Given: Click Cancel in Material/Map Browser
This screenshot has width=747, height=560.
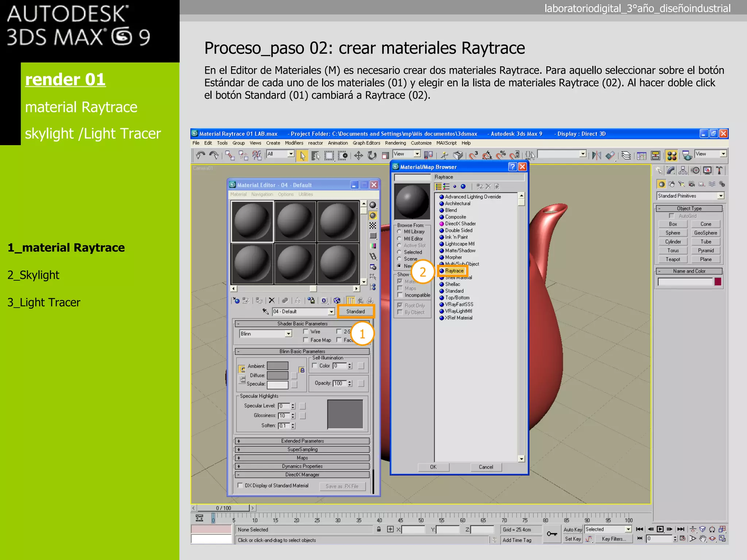Looking at the screenshot, I should tap(486, 467).
